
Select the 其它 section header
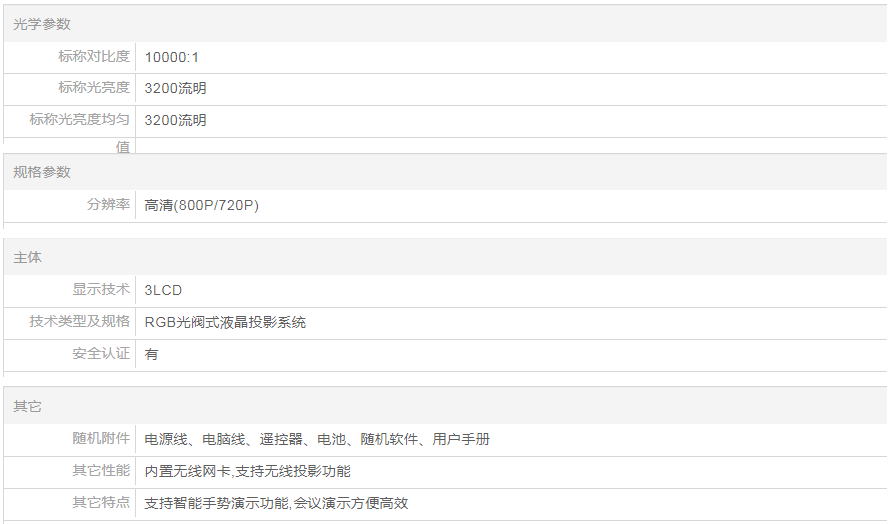click(28, 407)
